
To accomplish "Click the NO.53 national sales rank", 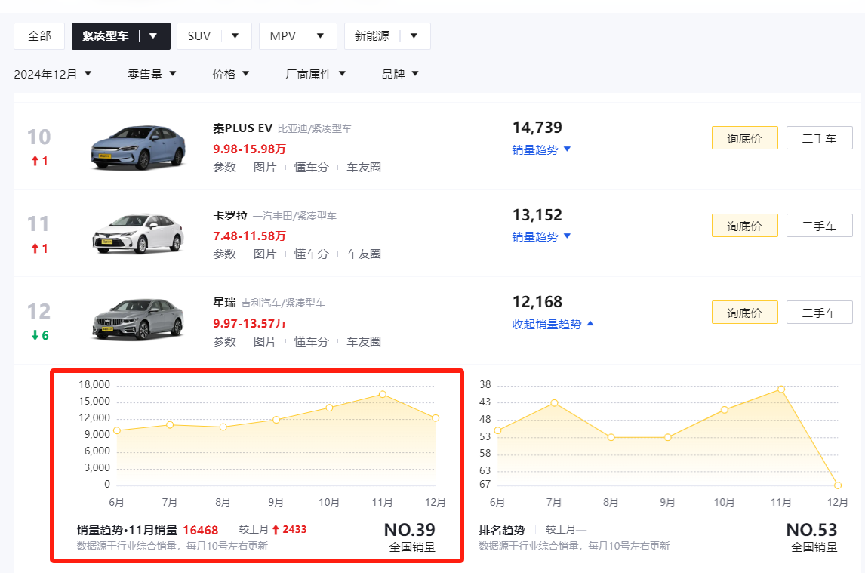I will [811, 530].
